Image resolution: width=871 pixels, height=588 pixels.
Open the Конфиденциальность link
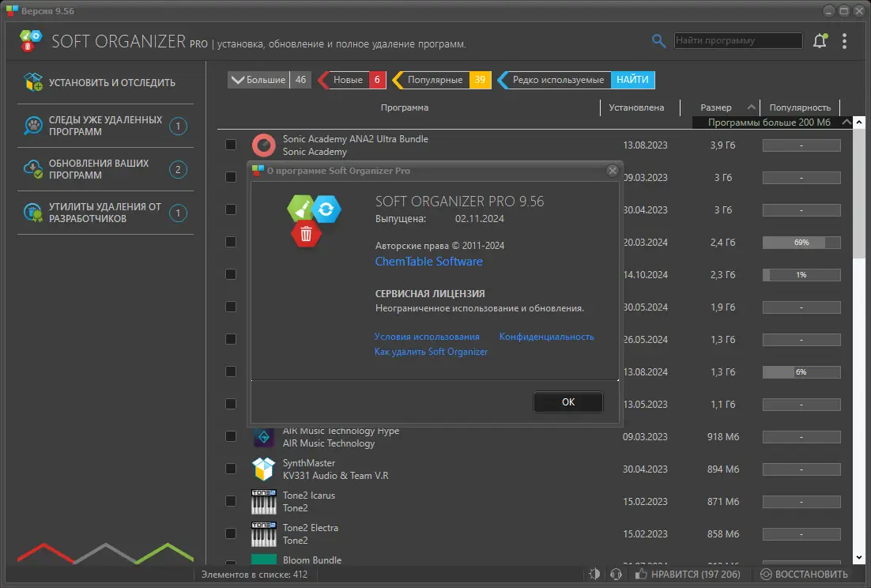click(547, 337)
